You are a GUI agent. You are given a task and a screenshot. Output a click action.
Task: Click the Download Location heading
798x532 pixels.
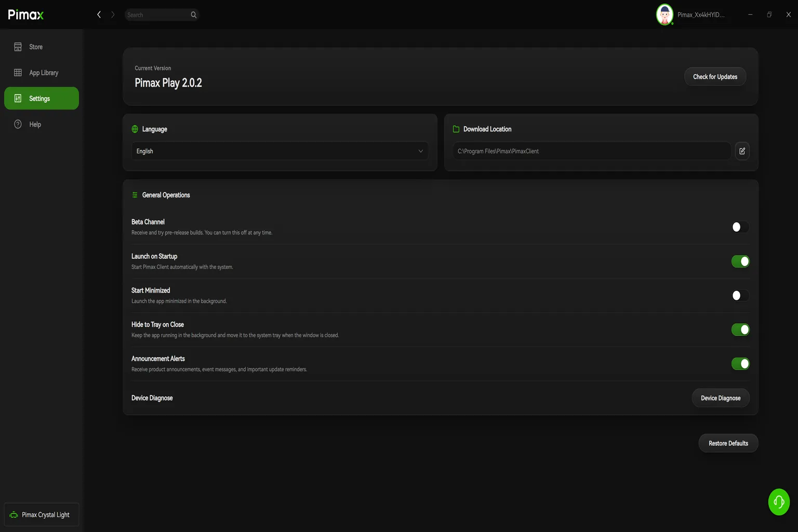(x=487, y=129)
